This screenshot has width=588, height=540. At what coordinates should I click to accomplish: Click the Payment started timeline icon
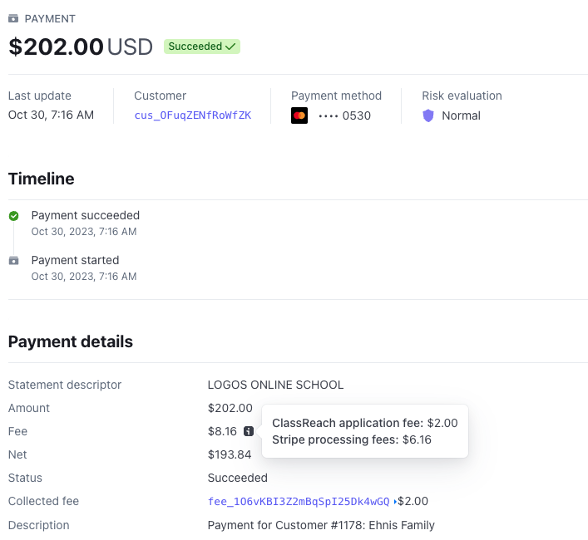tap(14, 260)
